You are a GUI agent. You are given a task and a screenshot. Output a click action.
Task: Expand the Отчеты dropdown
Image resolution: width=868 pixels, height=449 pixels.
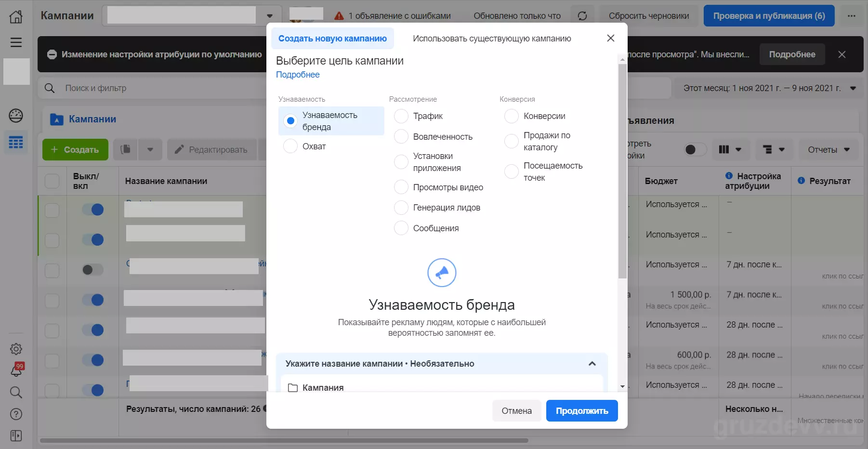tap(829, 150)
